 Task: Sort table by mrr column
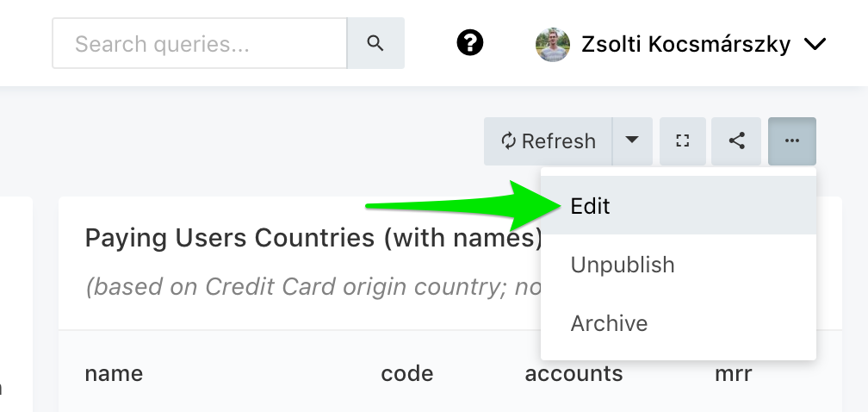click(733, 373)
